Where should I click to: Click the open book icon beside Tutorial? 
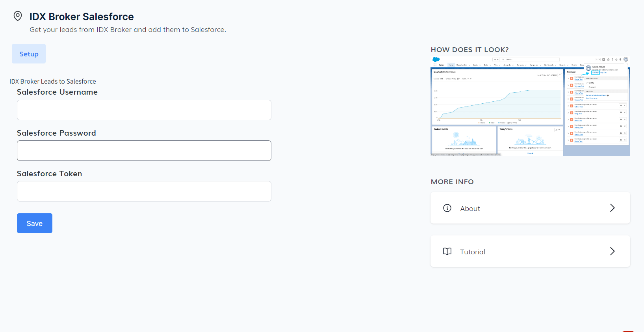(x=447, y=252)
